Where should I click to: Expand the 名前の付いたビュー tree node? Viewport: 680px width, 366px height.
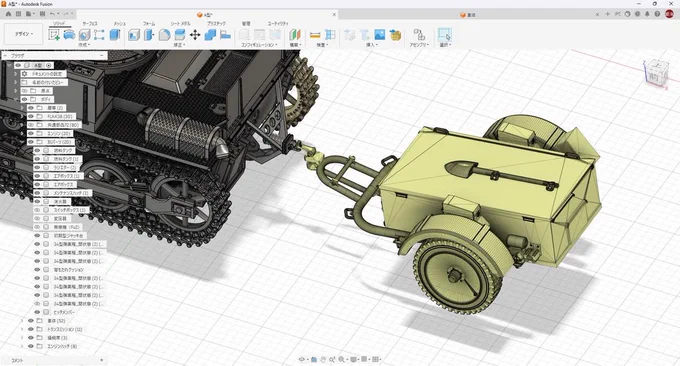point(16,82)
